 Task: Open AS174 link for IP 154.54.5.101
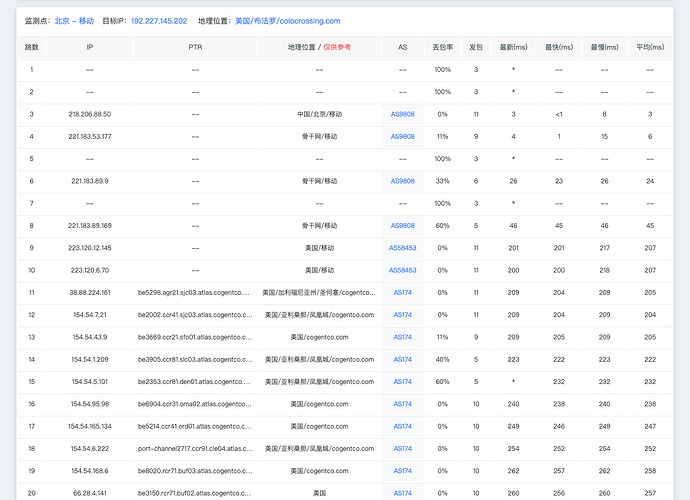pos(403,382)
